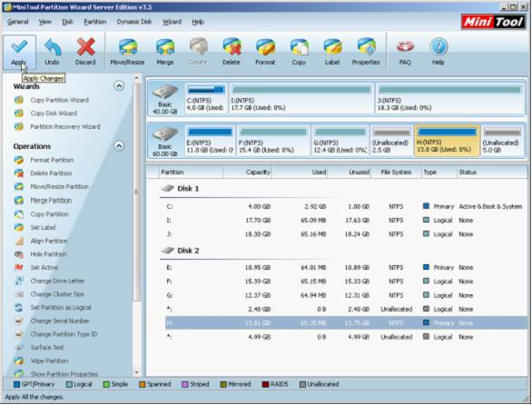Open the View menu
Screen dimensions: 532x405
point(44,22)
